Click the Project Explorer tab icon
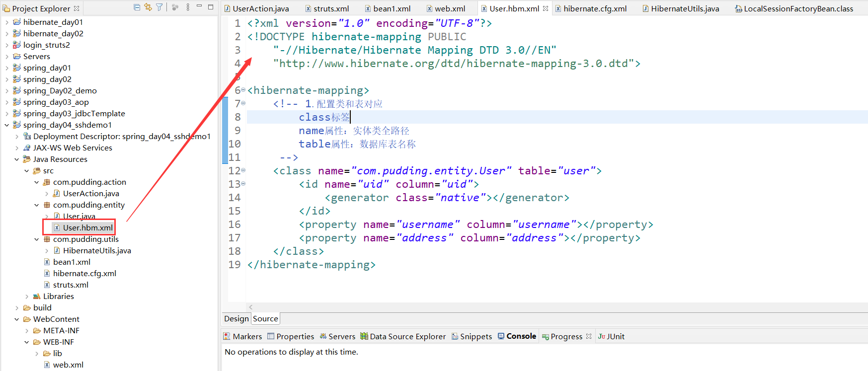This screenshot has height=371, width=868. pyautogui.click(x=6, y=8)
